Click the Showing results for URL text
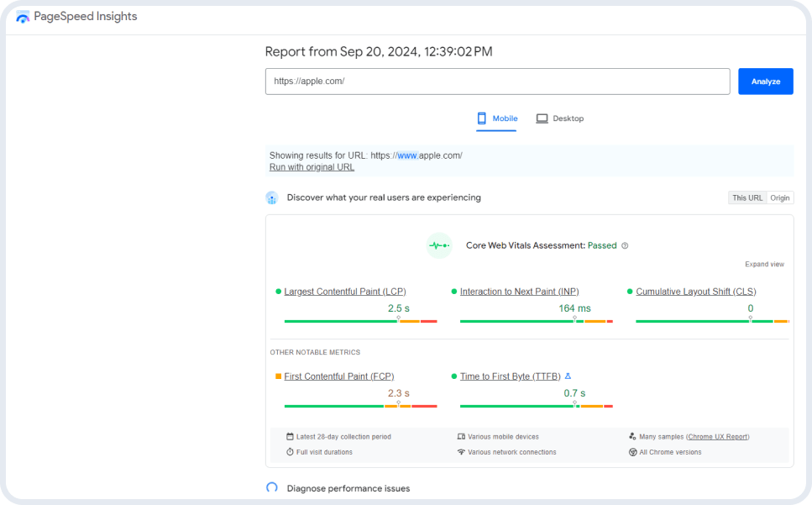Image resolution: width=812 pixels, height=505 pixels. 365,155
